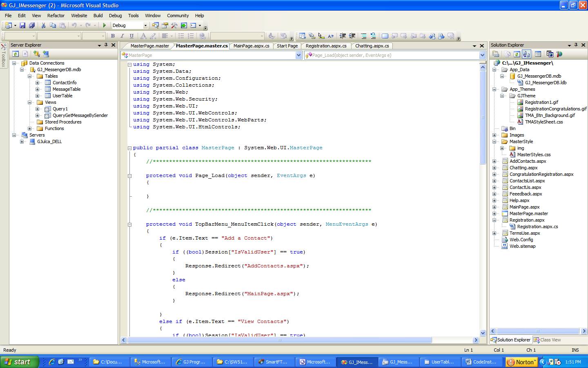588x368 pixels.
Task: Switch to the Class View panel tab
Action: pos(547,340)
